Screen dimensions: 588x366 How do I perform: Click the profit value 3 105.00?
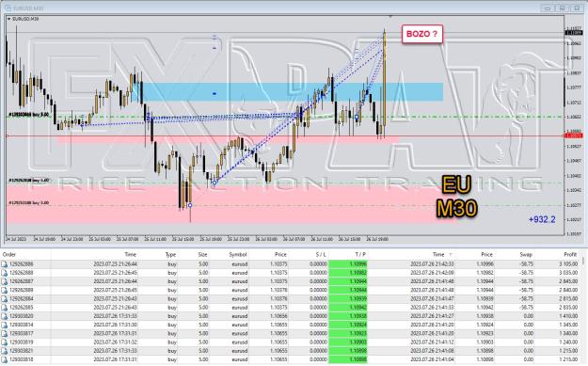pyautogui.click(x=568, y=264)
